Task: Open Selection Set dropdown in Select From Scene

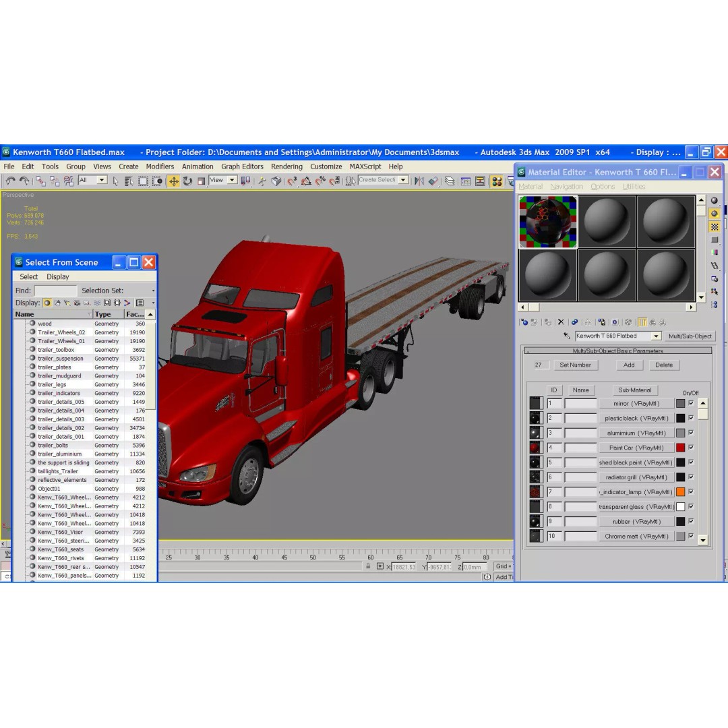Action: (153, 291)
